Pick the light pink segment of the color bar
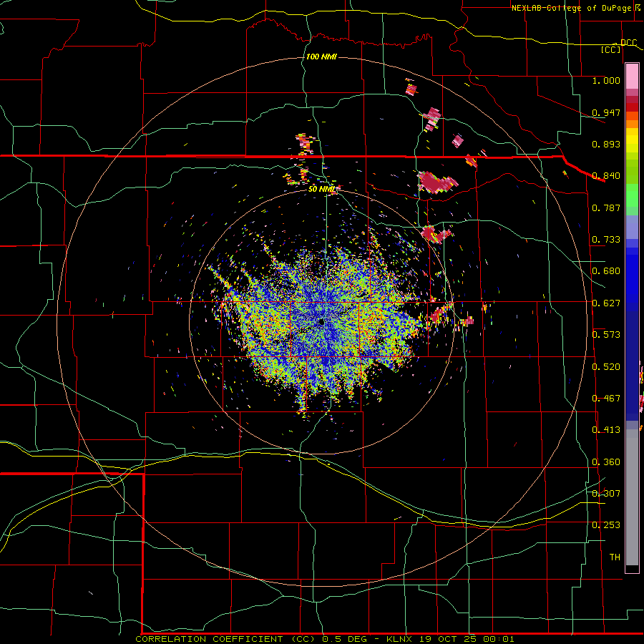The image size is (644, 644). pyautogui.click(x=632, y=76)
